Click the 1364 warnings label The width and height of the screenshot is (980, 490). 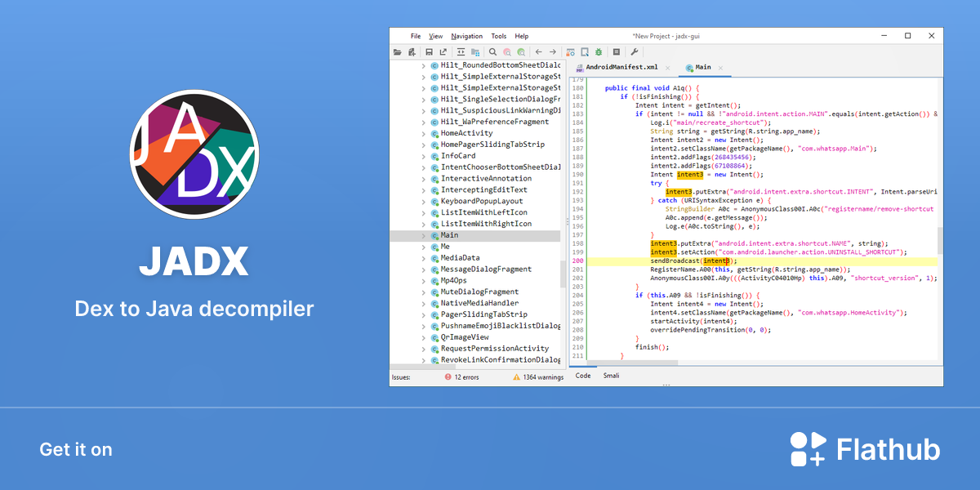pos(544,377)
